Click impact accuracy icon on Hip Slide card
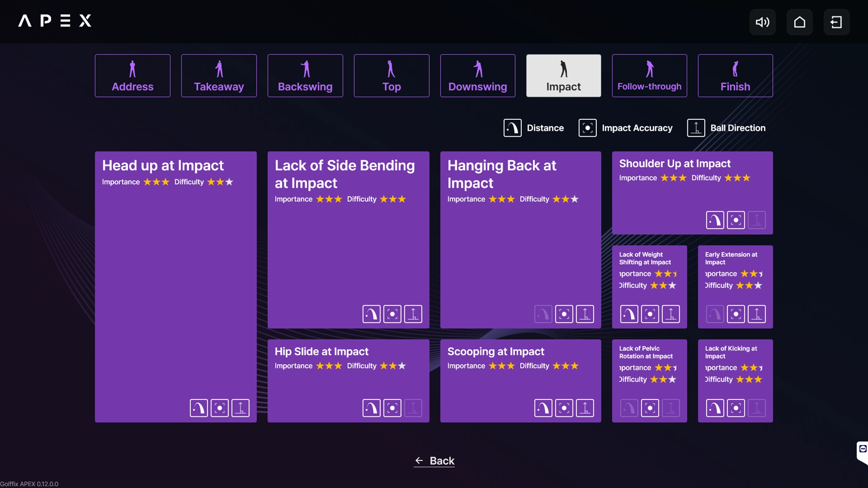This screenshot has height=488, width=868. point(392,408)
